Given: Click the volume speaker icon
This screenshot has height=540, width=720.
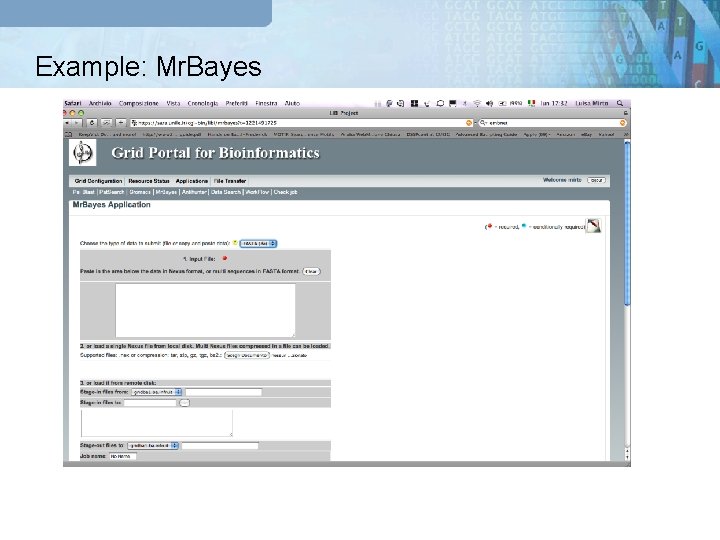Looking at the screenshot, I should point(489,103).
